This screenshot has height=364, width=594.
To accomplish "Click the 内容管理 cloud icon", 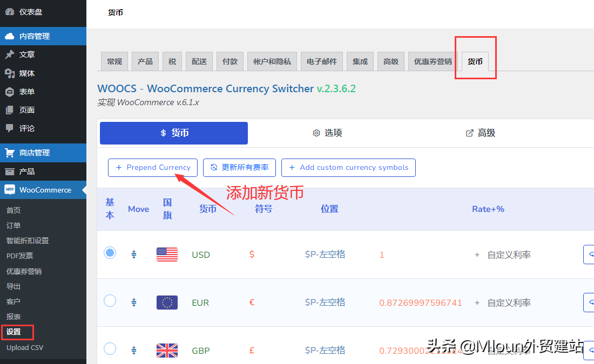I will point(10,36).
